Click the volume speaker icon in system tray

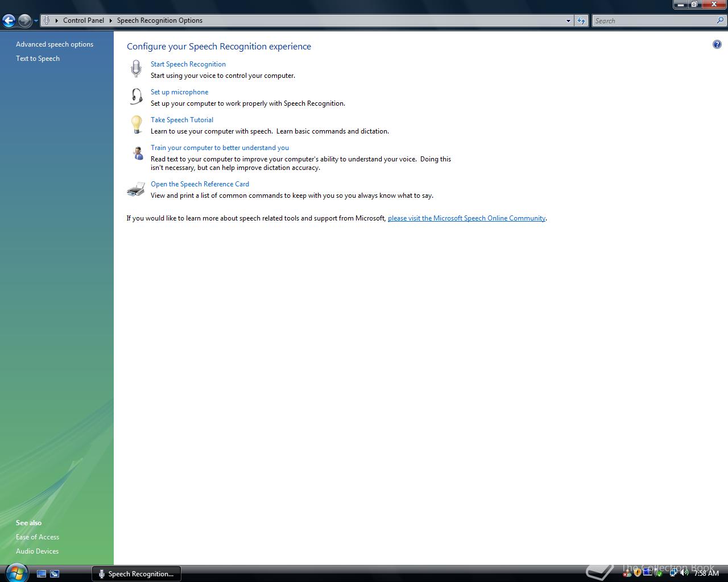[x=684, y=573]
